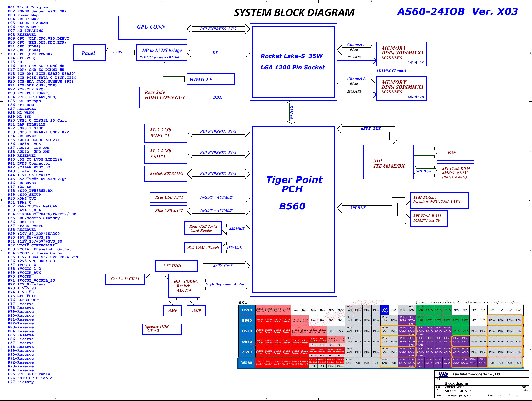Click the SATA Gen3 label

223,266
